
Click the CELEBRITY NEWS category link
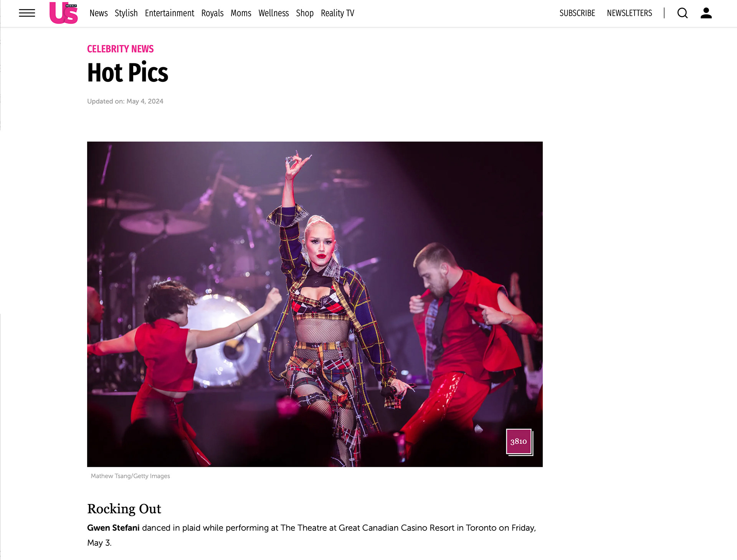coord(120,49)
